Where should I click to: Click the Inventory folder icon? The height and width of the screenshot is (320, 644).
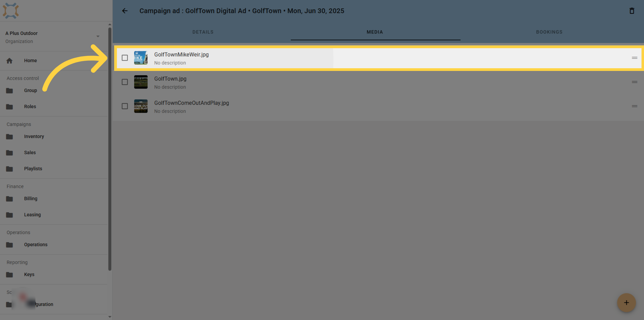(9, 136)
